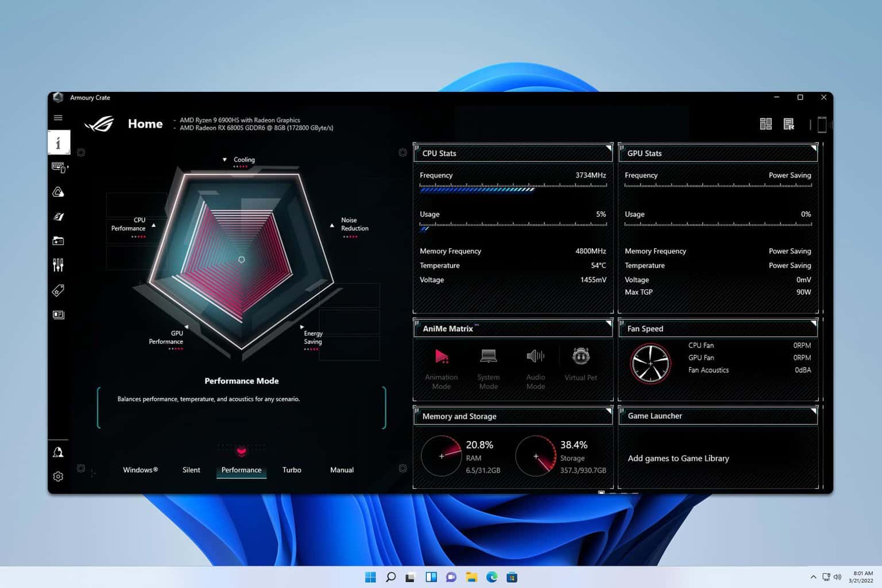882x588 pixels.
Task: Click the CPU Usage progress bar
Action: pyautogui.click(x=513, y=227)
